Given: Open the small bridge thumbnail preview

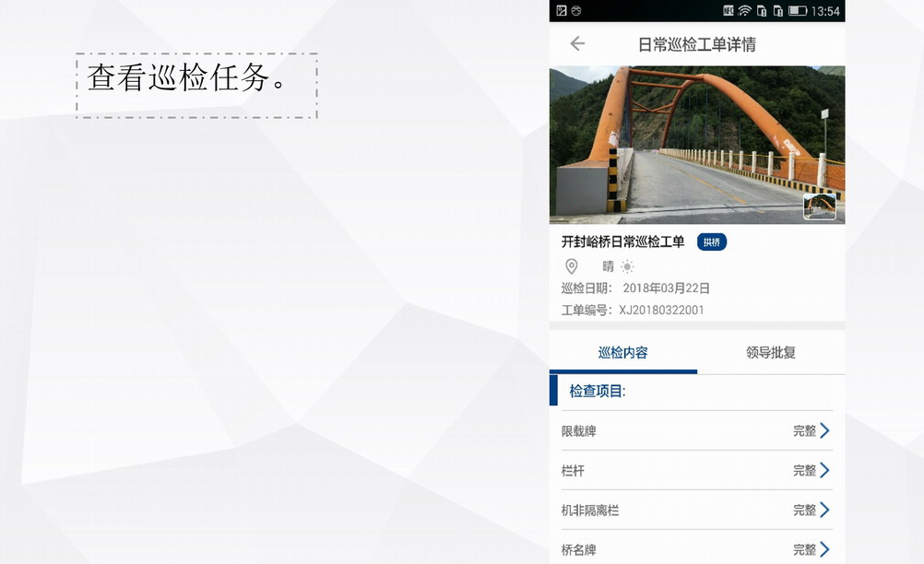Looking at the screenshot, I should (820, 206).
